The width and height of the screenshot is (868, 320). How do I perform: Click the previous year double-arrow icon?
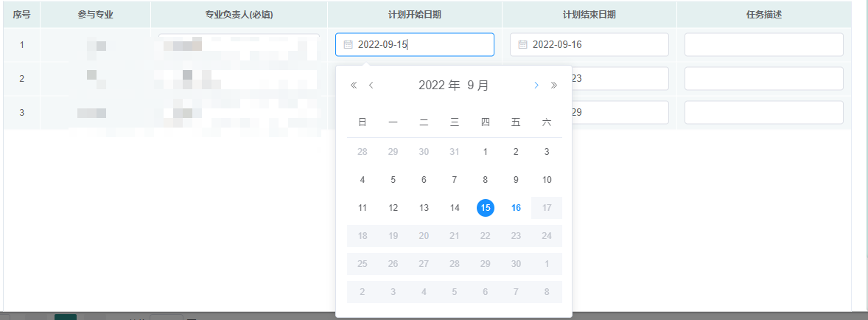point(354,86)
